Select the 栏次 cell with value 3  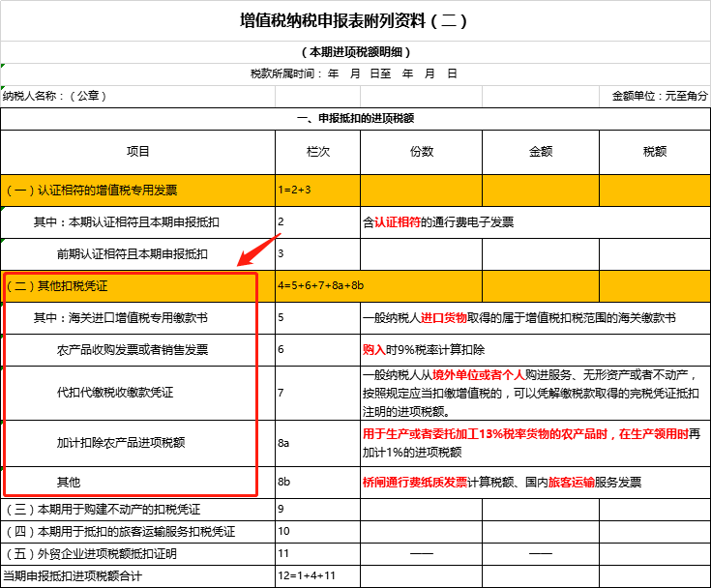point(318,254)
